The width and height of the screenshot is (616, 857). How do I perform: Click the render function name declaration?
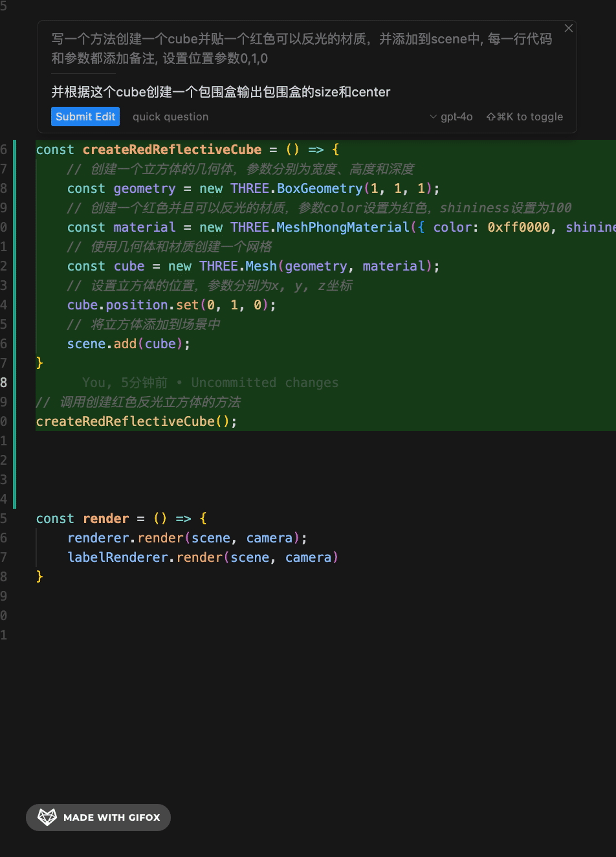coord(105,518)
